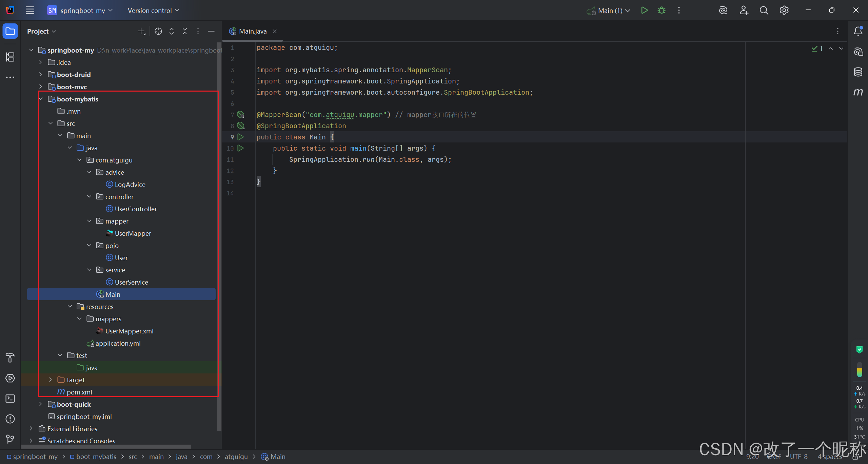Toggle inspection widget showing 1 typo
This screenshot has width=868, height=464.
click(817, 49)
